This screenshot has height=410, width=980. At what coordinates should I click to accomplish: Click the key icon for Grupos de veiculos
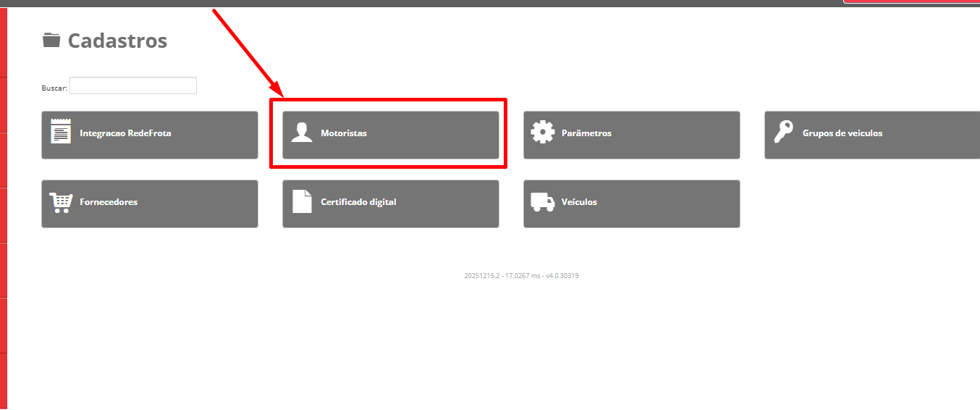[783, 132]
